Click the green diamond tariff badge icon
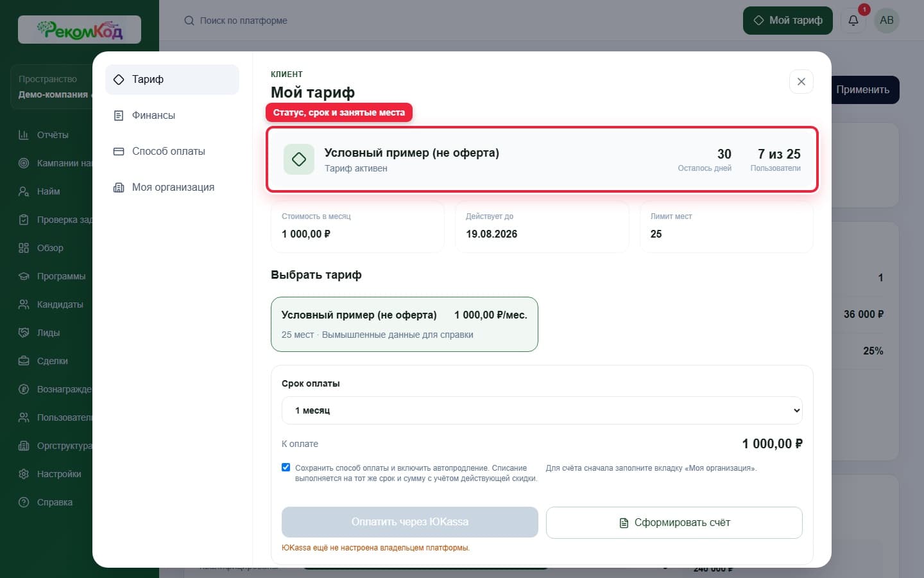This screenshot has height=578, width=924. (299, 159)
